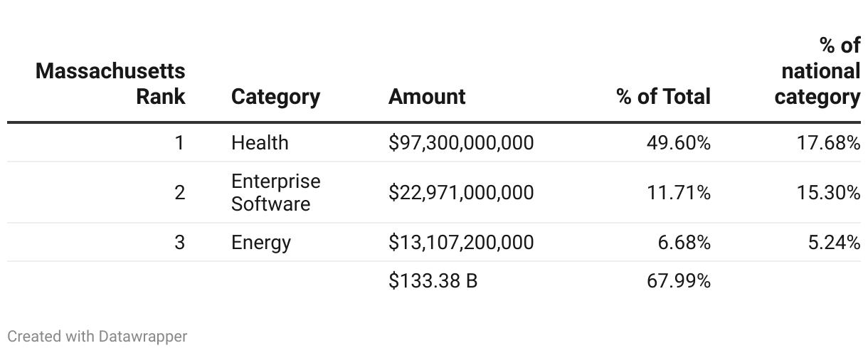Click the 'Energy' category cell
Screen dimensions: 868x353
point(260,243)
